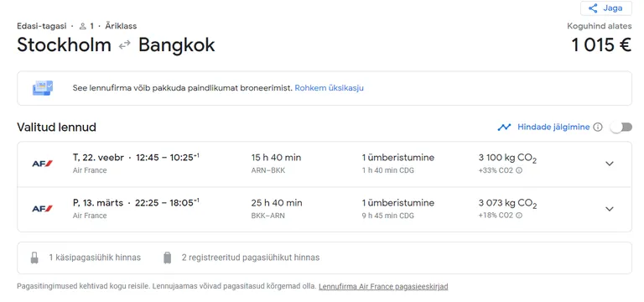Click the checked baggage suitcase icon
Screen dimensions: 644x302
click(167, 258)
